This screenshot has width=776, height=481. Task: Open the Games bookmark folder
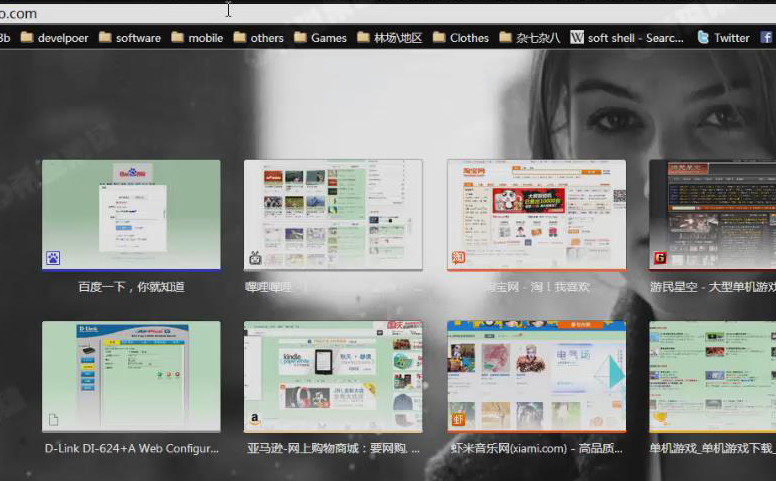[x=320, y=38]
